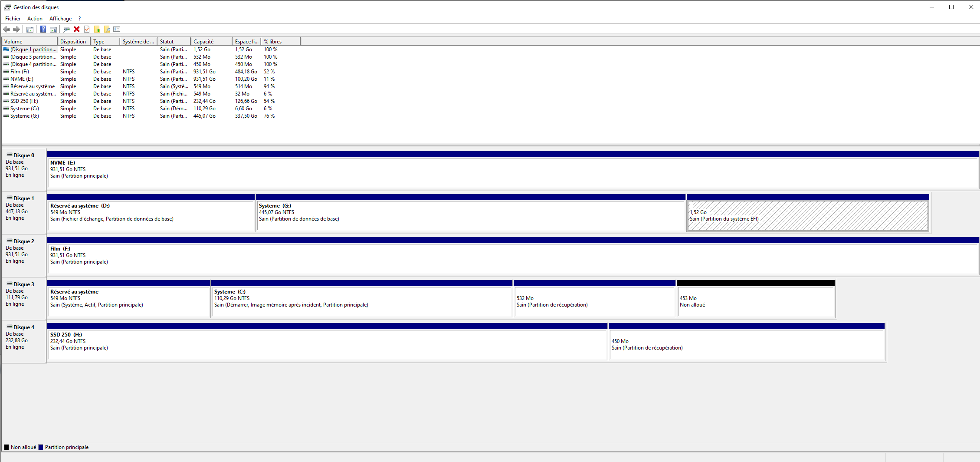Click the Gestion des disques title bar icon
The width and height of the screenshot is (980, 462).
coord(7,7)
